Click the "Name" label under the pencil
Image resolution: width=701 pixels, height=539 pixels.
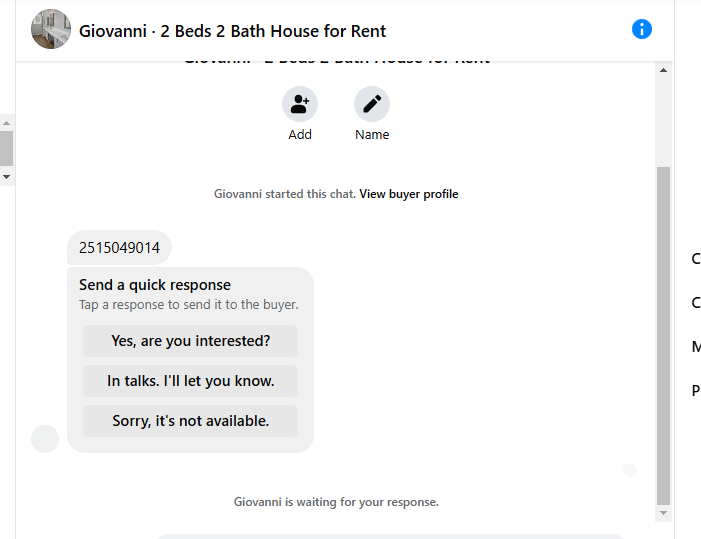pyautogui.click(x=372, y=135)
